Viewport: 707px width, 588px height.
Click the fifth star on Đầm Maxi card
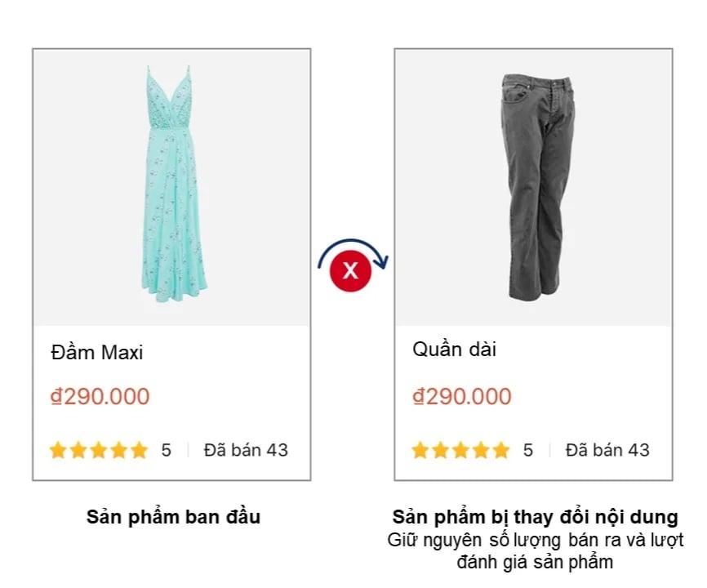point(140,450)
